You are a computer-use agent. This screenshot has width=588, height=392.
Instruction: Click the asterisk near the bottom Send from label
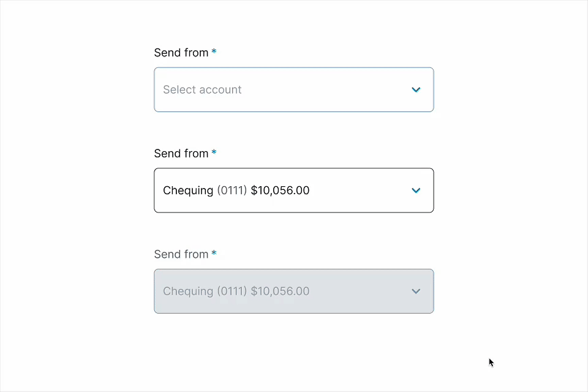click(x=214, y=254)
